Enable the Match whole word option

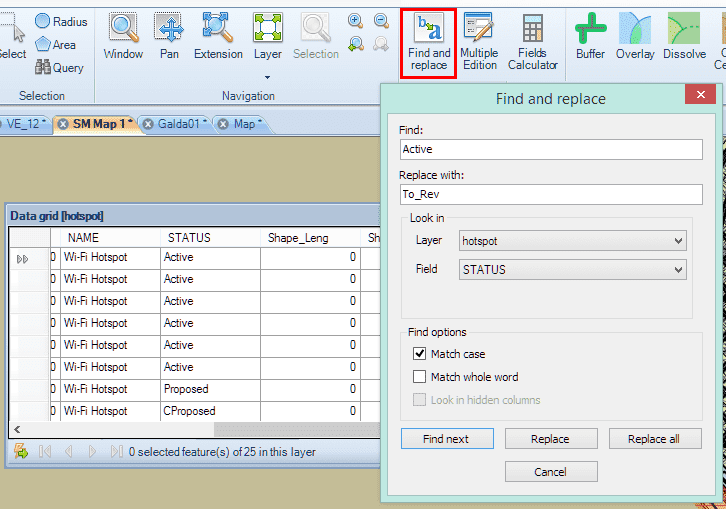pos(420,377)
